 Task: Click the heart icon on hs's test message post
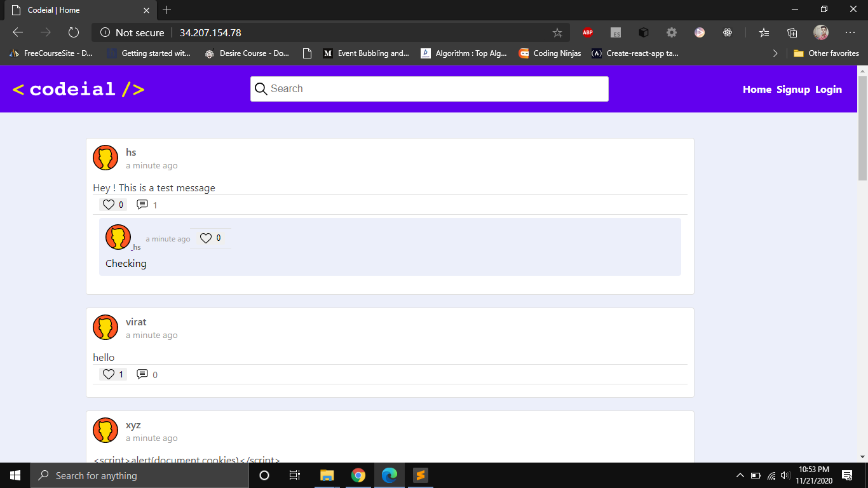point(109,205)
